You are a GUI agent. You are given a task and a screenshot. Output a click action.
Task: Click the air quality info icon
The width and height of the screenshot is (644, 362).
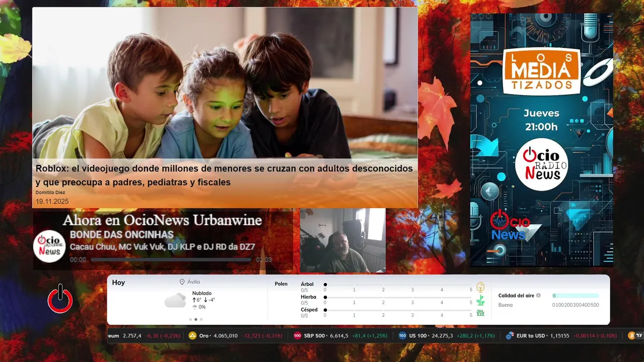(x=538, y=296)
